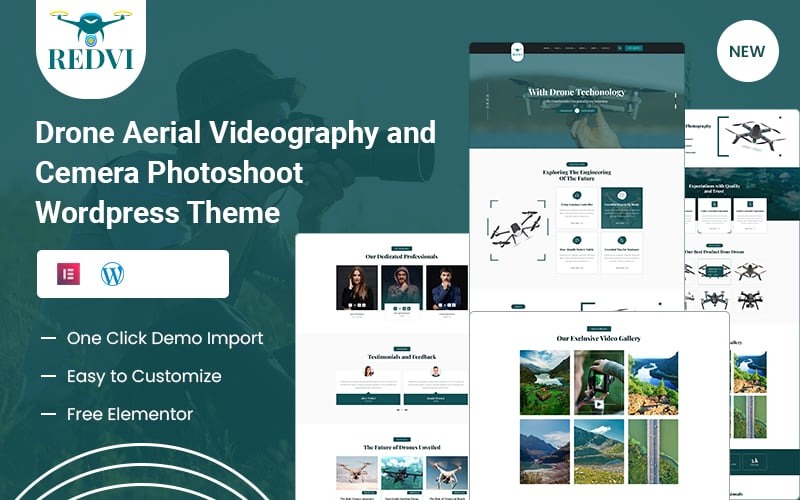Open the winding river gallery thumbnail

[x=653, y=382]
